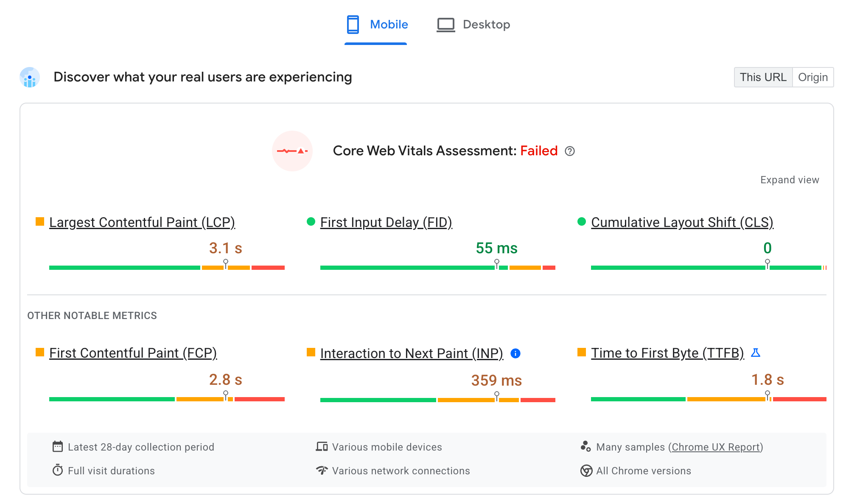The height and width of the screenshot is (504, 846).
Task: Click the Core Web Vitals failed icon
Action: pos(294,151)
